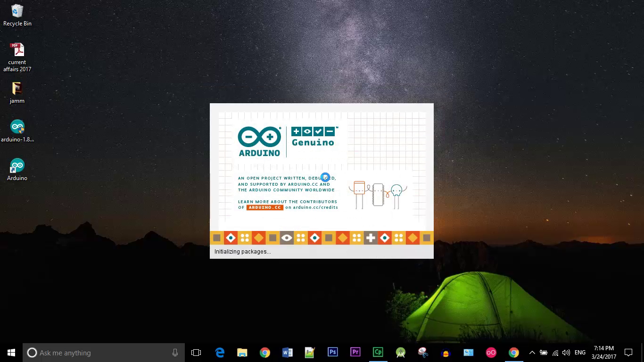Select the Arduino desktop shortcut
Image resolution: width=644 pixels, height=362 pixels.
[17, 169]
